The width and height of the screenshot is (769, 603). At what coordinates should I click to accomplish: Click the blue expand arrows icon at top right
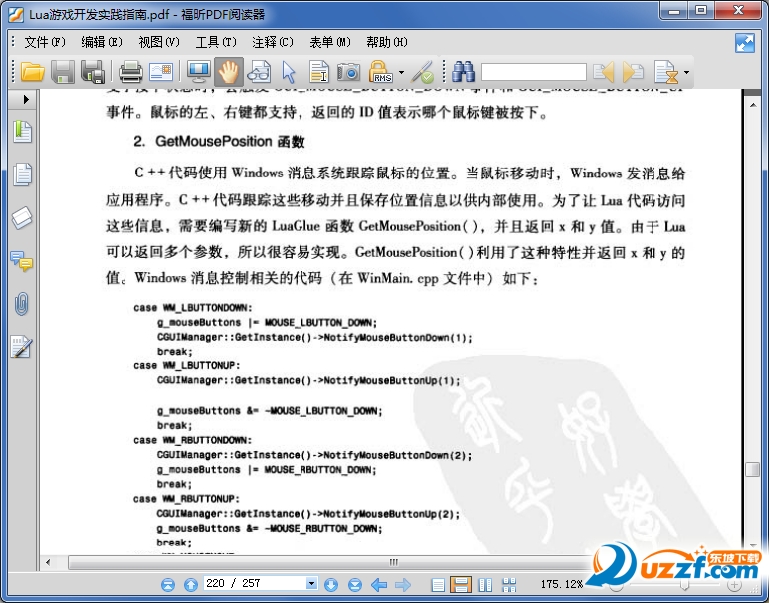744,43
